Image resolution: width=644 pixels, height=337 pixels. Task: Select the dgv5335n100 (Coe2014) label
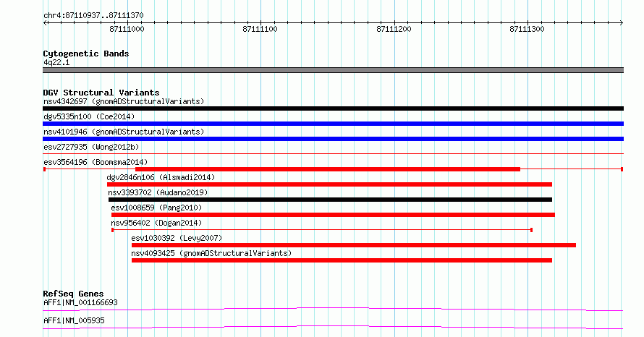click(x=89, y=116)
